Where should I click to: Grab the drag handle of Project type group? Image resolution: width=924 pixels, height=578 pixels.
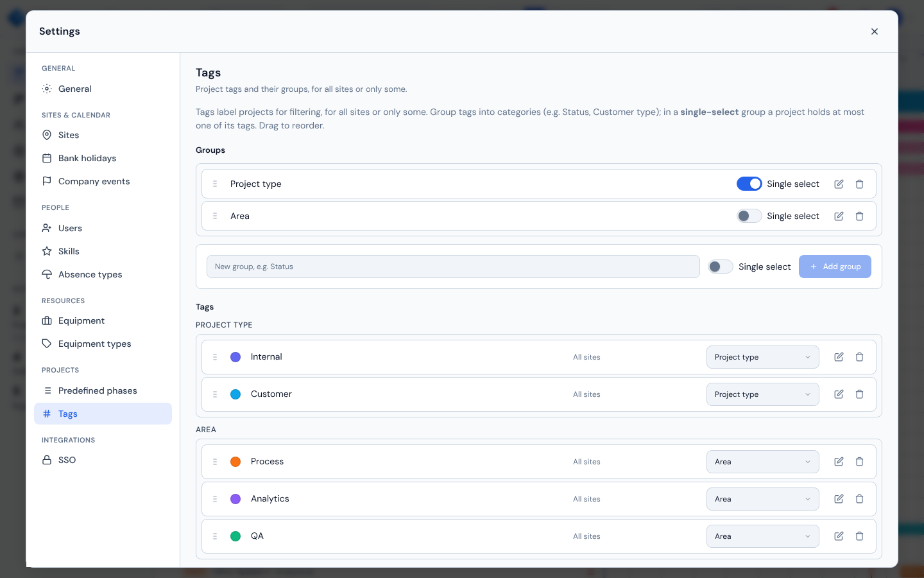(x=215, y=184)
